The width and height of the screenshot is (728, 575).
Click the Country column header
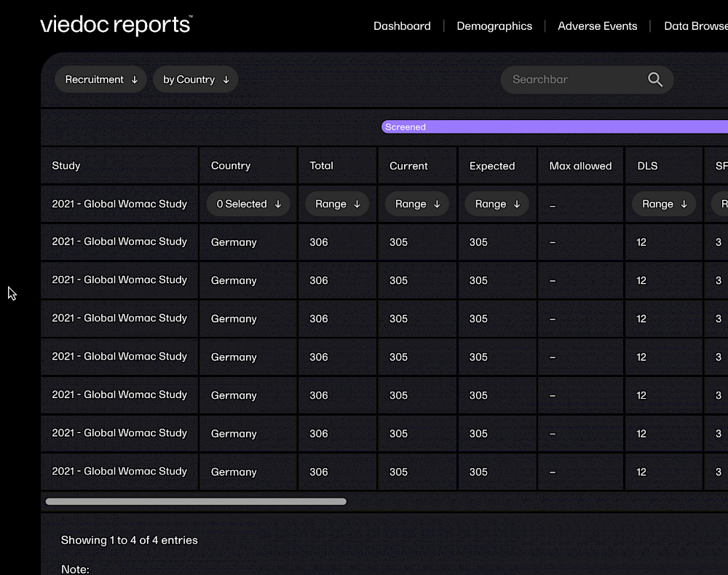point(230,166)
